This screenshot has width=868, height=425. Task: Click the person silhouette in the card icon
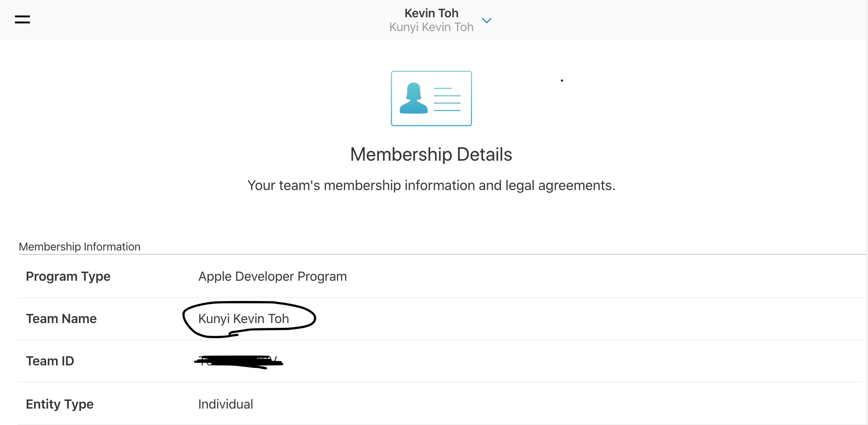point(413,99)
